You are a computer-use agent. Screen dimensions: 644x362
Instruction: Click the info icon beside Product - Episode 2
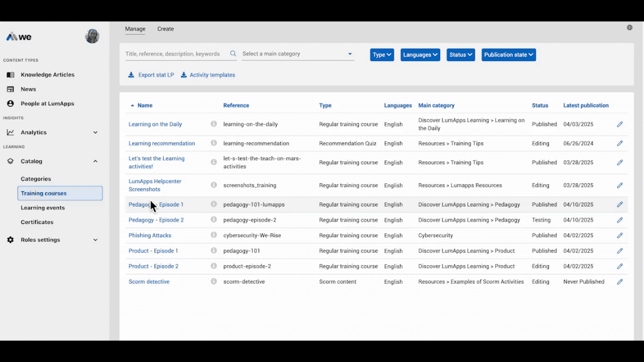click(x=213, y=265)
